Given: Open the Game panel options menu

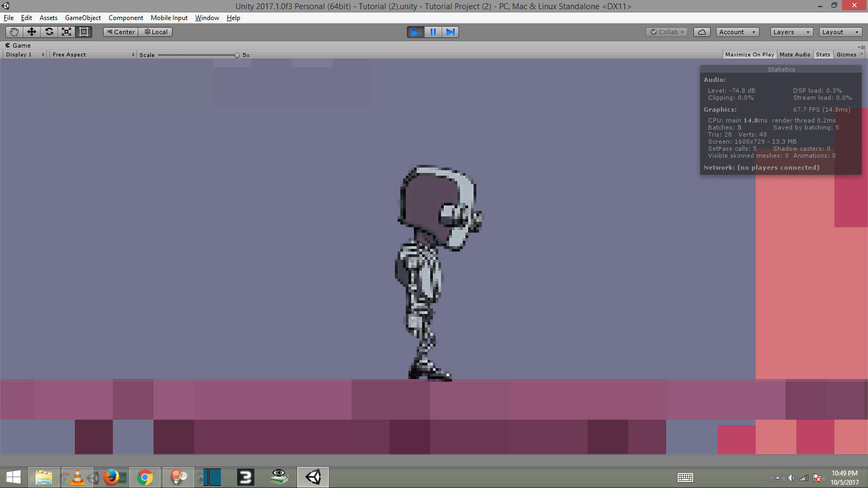Looking at the screenshot, I should 861,47.
